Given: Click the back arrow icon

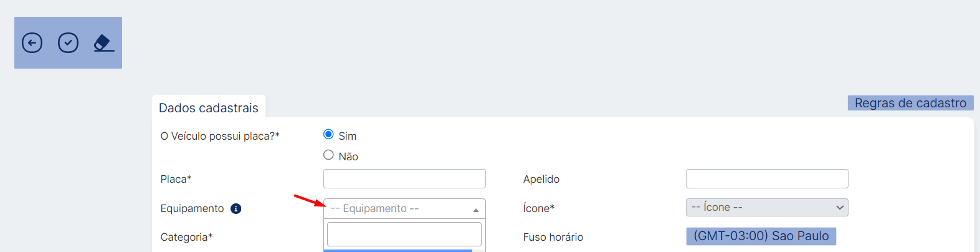Looking at the screenshot, I should (x=32, y=43).
